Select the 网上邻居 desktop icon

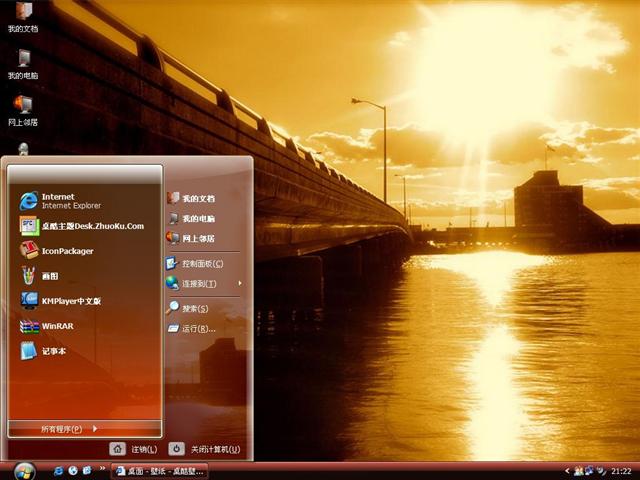pos(23,111)
